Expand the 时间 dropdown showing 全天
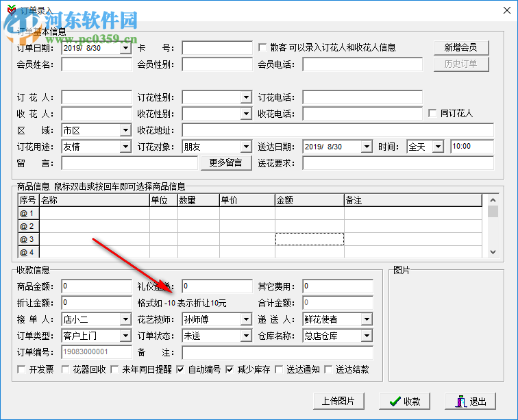The width and height of the screenshot is (518, 420). [x=438, y=147]
